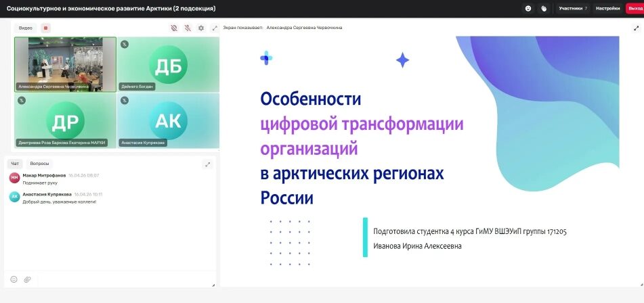Screen dimensions: 644x303
Task: Switch to the Вопросы tab
Action: (x=39, y=164)
